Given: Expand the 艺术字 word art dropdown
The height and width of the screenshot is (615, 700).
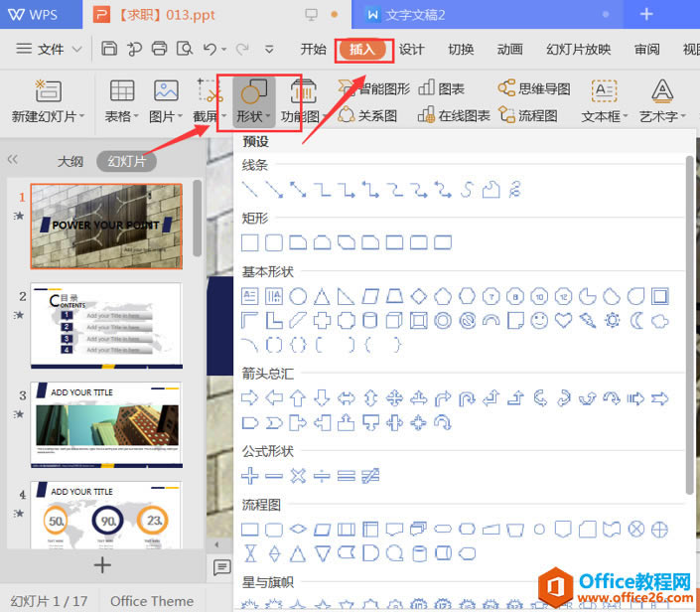Looking at the screenshot, I should point(663,115).
